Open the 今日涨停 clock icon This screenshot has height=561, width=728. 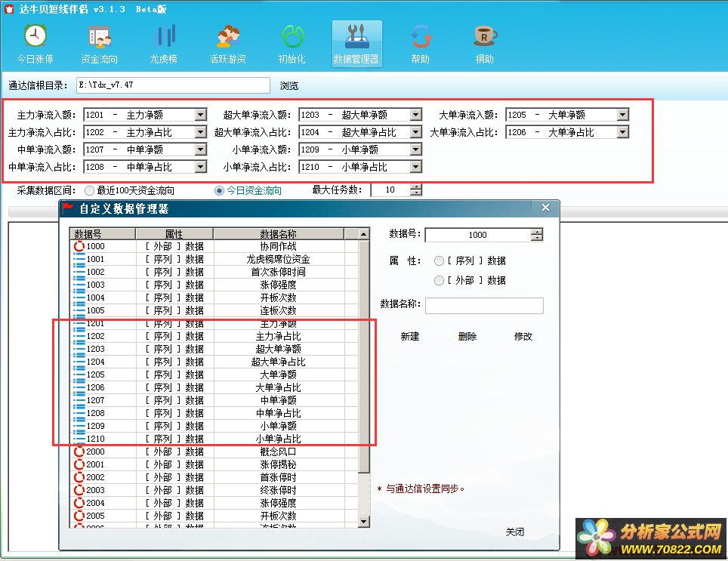pyautogui.click(x=35, y=44)
